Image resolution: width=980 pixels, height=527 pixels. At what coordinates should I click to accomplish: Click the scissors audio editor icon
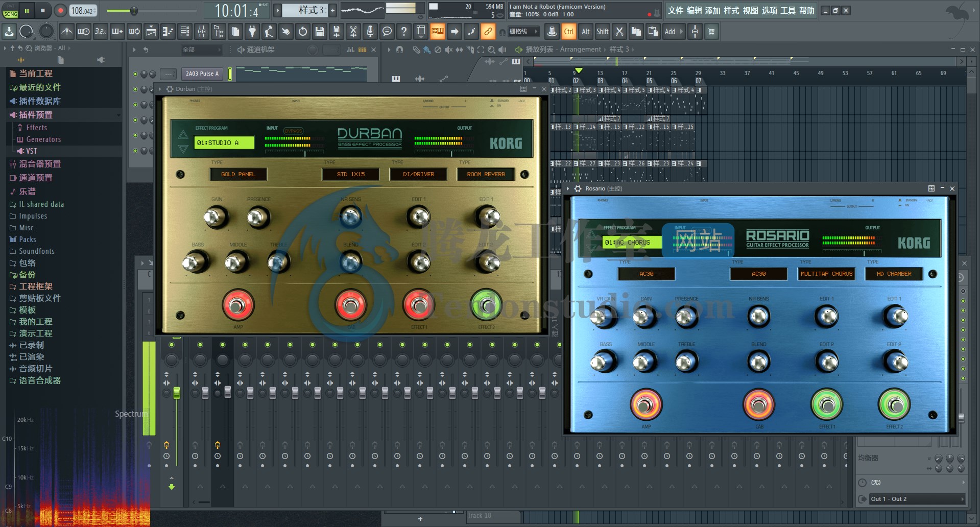coord(353,32)
